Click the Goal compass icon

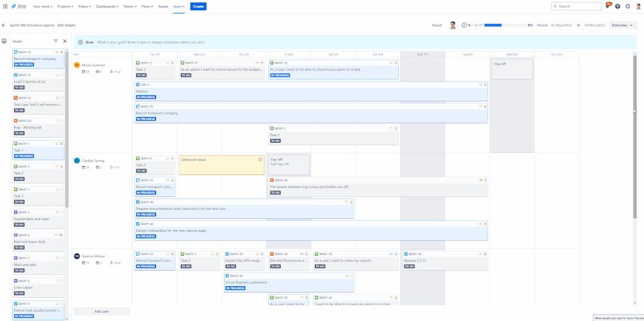81,42
